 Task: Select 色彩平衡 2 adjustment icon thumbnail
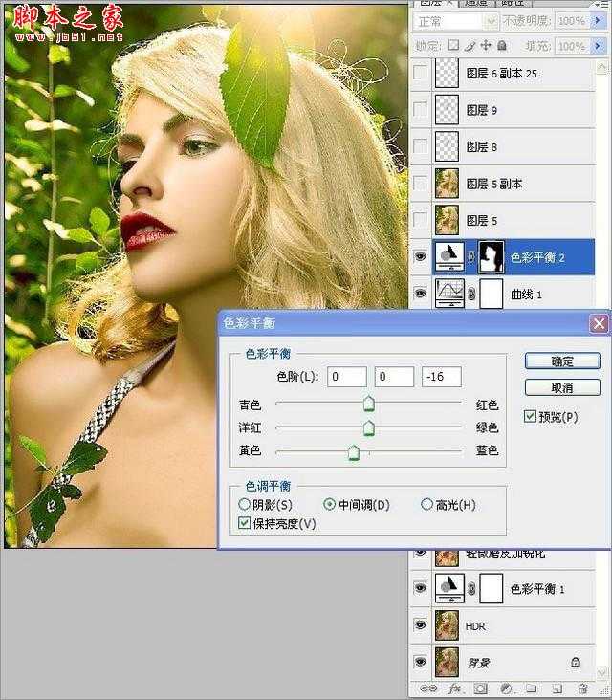coord(449,256)
